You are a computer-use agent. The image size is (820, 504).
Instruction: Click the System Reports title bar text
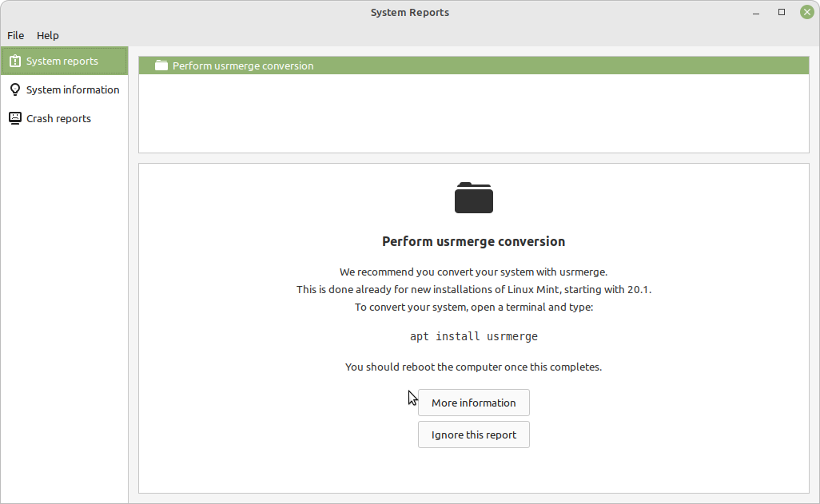pos(410,13)
